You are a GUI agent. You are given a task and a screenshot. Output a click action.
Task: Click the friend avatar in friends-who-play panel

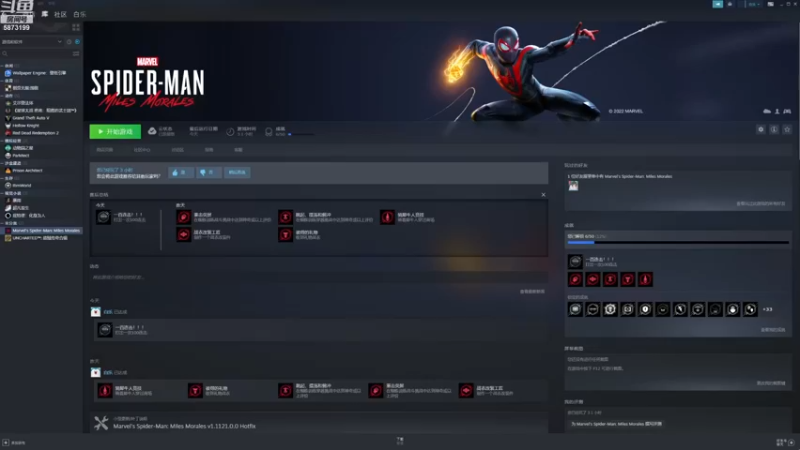(573, 186)
